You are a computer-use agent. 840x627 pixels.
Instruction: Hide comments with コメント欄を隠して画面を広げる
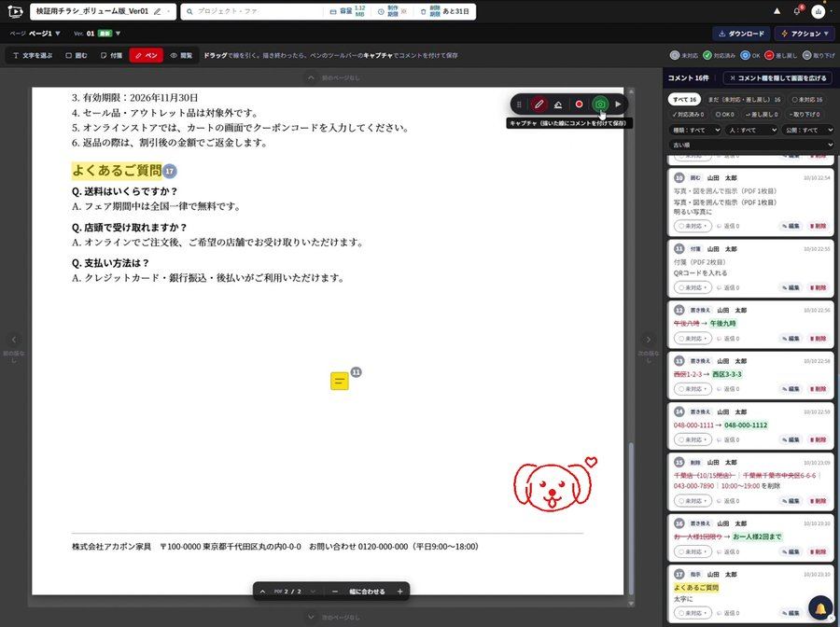point(777,78)
